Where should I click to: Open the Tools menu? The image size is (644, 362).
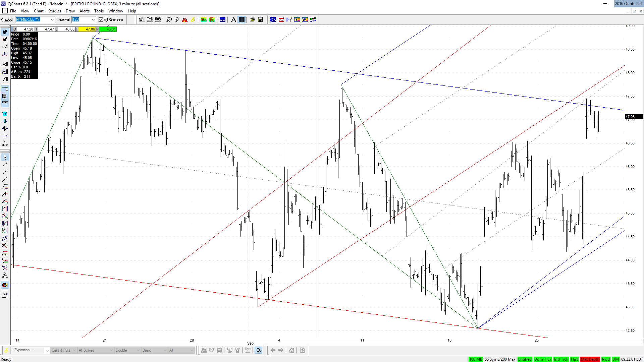click(99, 11)
